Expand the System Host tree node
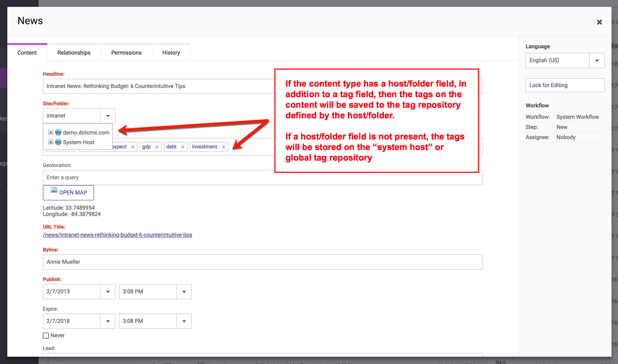 50,142
